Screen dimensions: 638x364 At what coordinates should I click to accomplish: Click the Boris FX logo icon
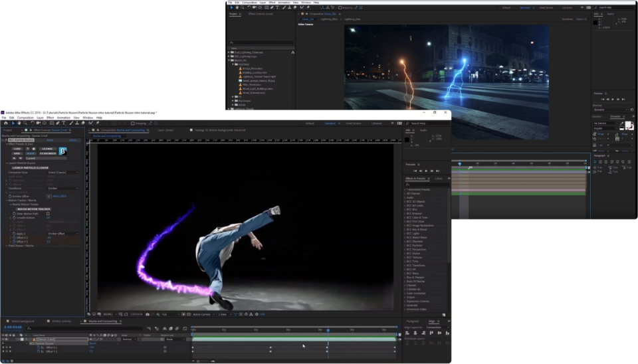pyautogui.click(x=63, y=151)
